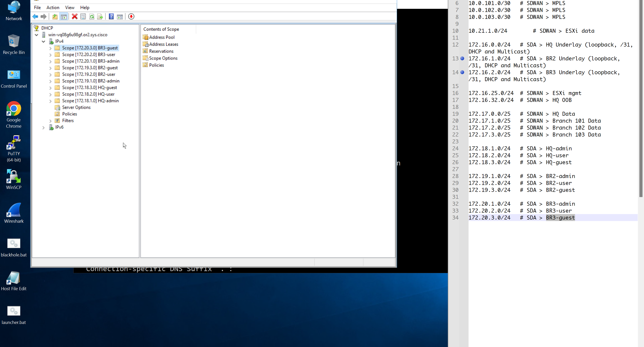Click the red down-arrow Deactivate icon

point(131,17)
